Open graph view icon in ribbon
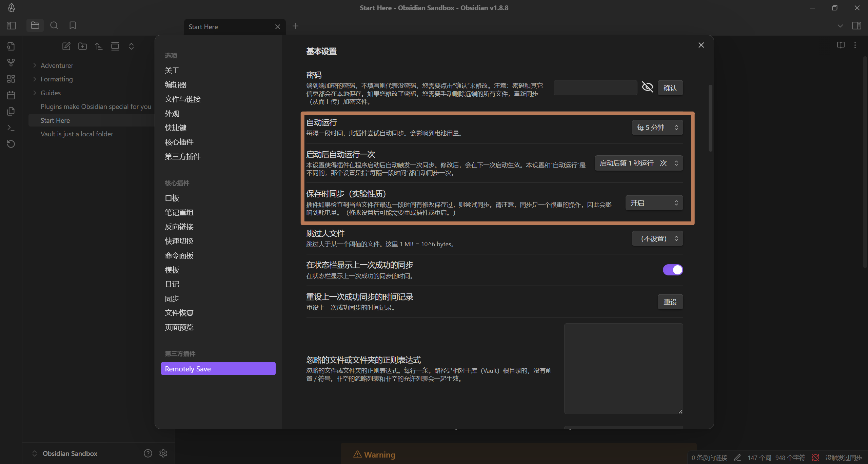This screenshot has height=464, width=868. click(11, 62)
